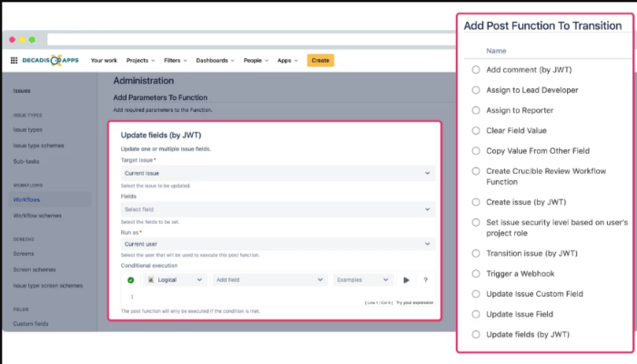Open Sub-tasks in the sidebar

tap(26, 161)
